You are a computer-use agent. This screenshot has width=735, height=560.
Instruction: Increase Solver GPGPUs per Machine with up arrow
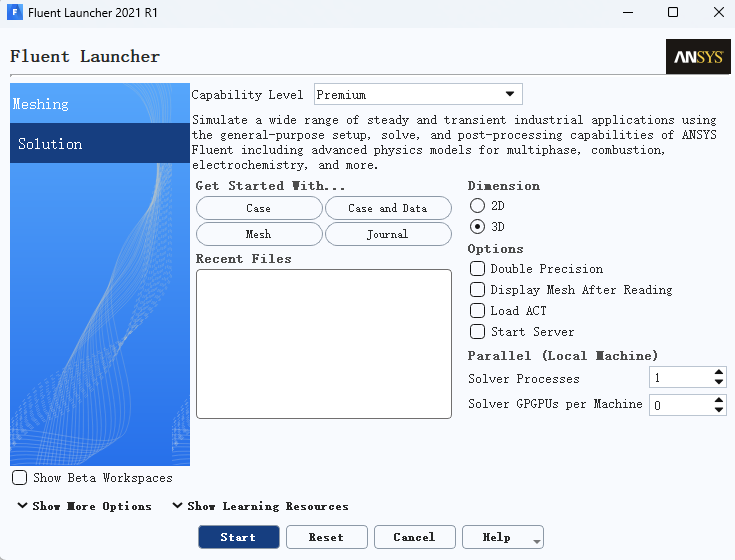pyautogui.click(x=719, y=400)
